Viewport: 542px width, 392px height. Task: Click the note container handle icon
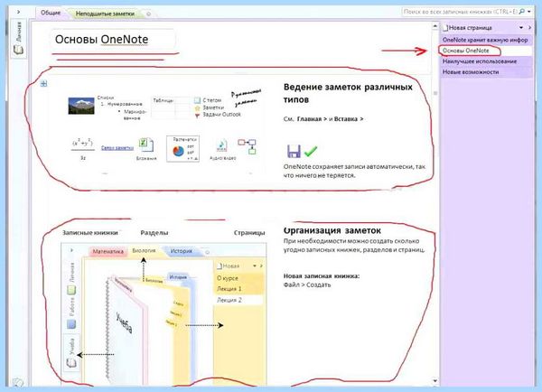43,83
